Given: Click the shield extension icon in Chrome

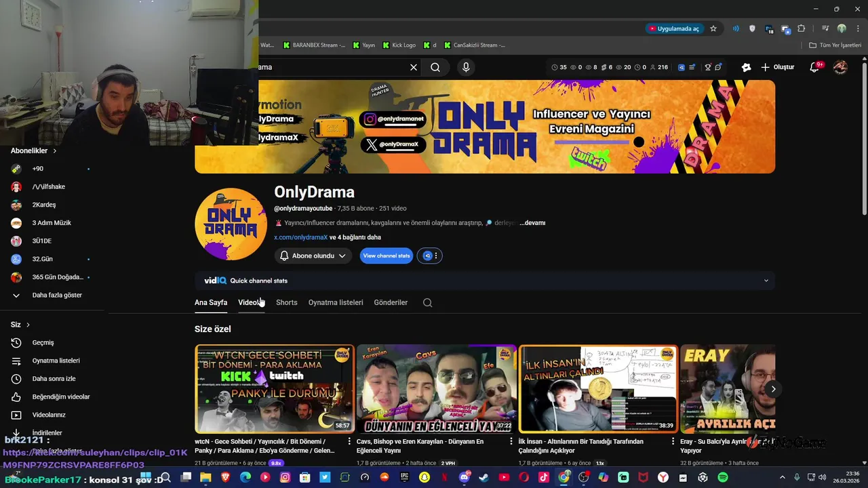Looking at the screenshot, I should [x=752, y=28].
